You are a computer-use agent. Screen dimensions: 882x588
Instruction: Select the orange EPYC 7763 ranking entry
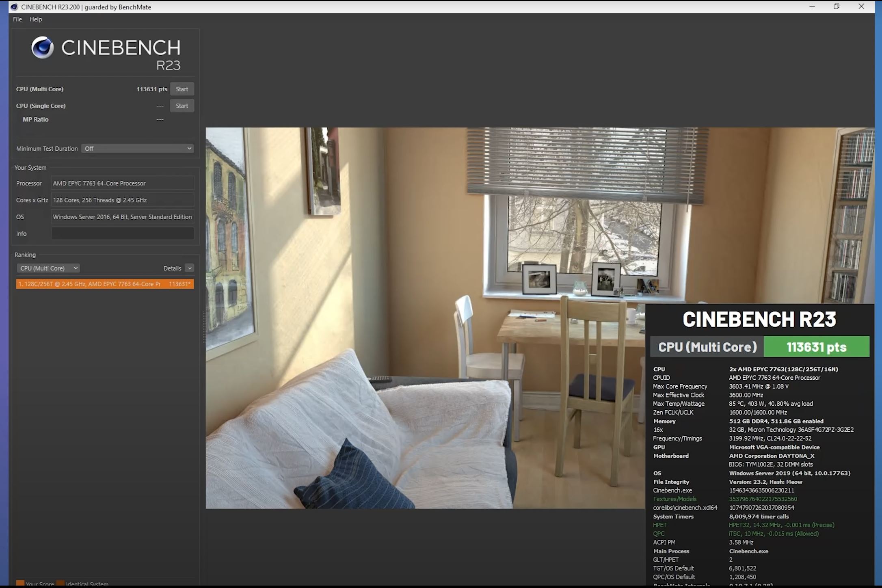[105, 284]
